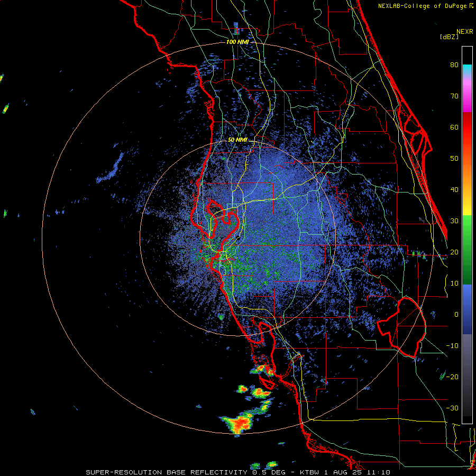Screen dimensions: 476x476
Task: Click the 60 value on dBZ scale
Action: (x=454, y=127)
